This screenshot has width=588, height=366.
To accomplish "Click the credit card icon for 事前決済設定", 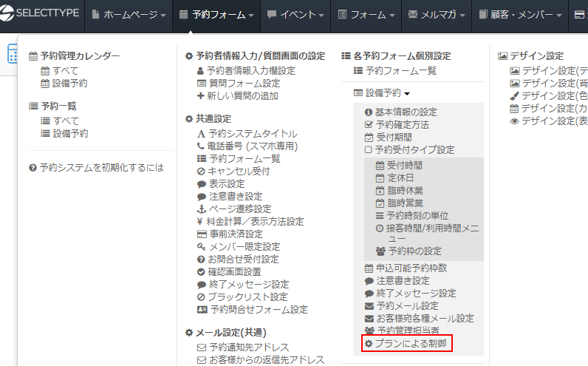I will [201, 234].
